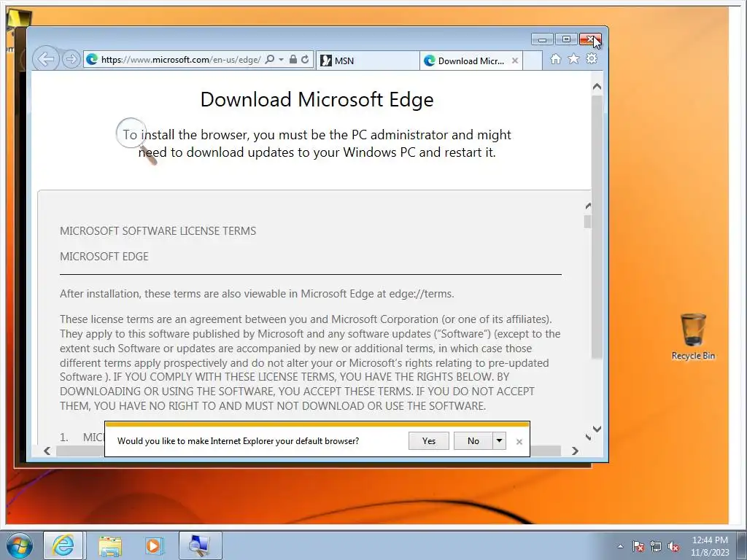
Task: Click the page vertical scrollbar thumb
Action: [597, 227]
